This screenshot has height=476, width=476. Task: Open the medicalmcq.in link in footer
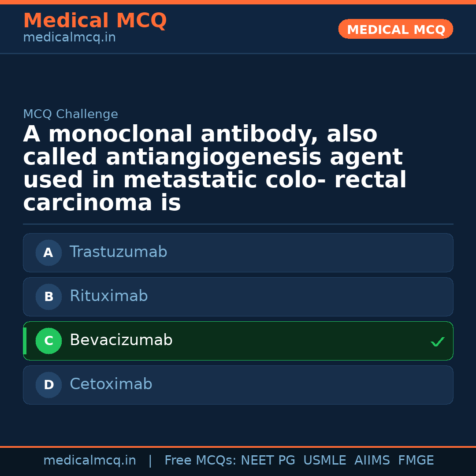89,461
